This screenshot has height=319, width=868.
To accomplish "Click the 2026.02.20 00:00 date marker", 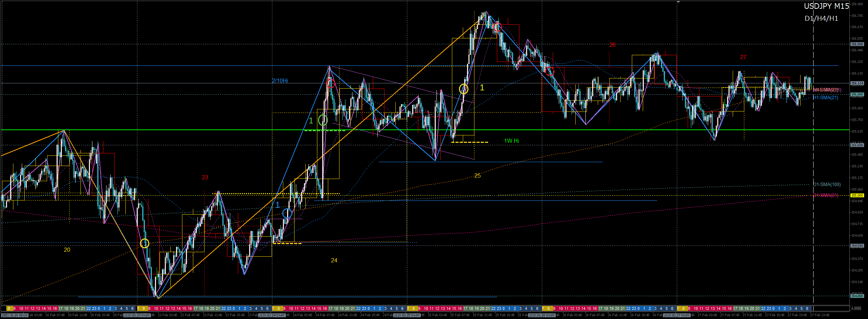I will [15, 315].
